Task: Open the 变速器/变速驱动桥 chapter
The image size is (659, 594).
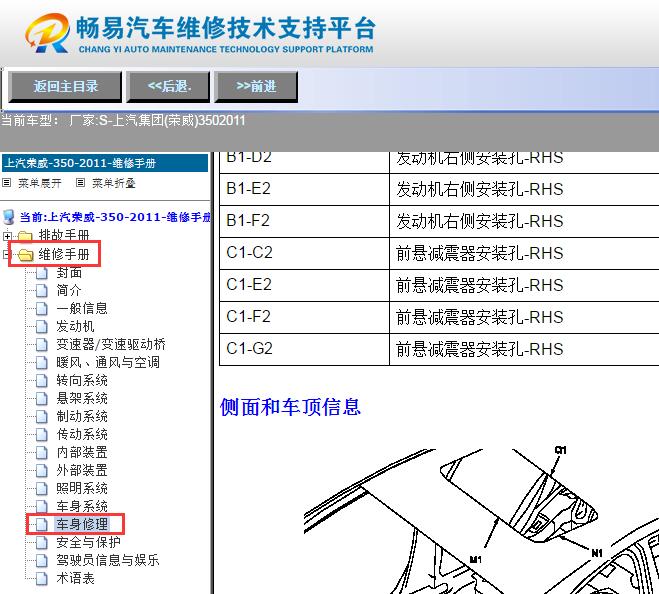Action: (111, 345)
